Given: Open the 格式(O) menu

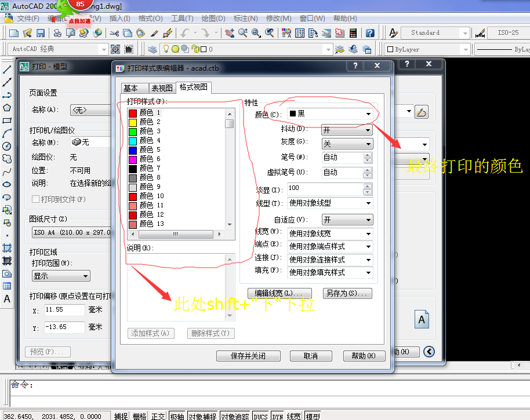Looking at the screenshot, I should 150,19.
